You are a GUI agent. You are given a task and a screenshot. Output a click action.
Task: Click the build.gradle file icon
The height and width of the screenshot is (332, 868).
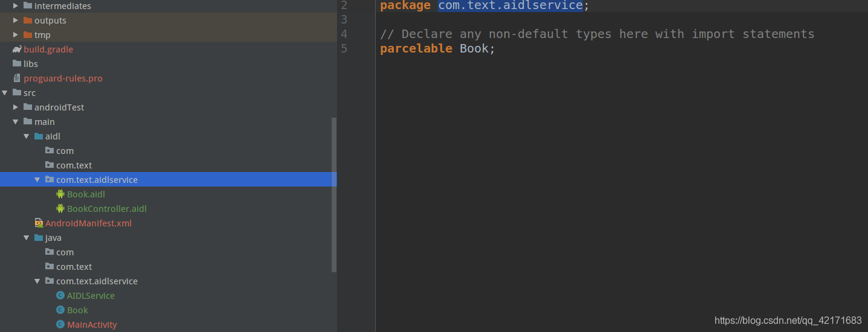point(17,49)
